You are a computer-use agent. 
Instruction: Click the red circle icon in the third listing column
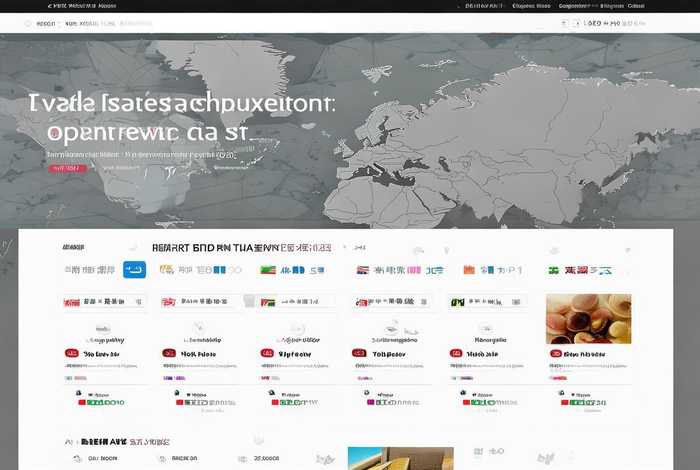[266, 353]
